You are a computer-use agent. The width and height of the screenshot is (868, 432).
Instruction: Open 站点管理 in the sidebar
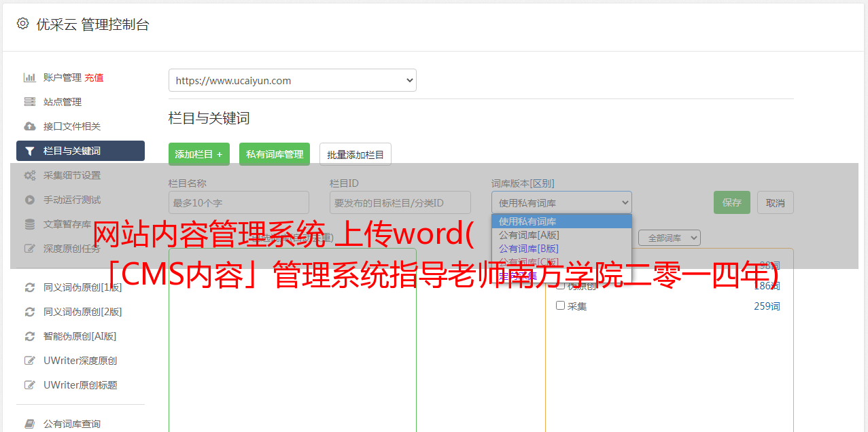pyautogui.click(x=63, y=102)
